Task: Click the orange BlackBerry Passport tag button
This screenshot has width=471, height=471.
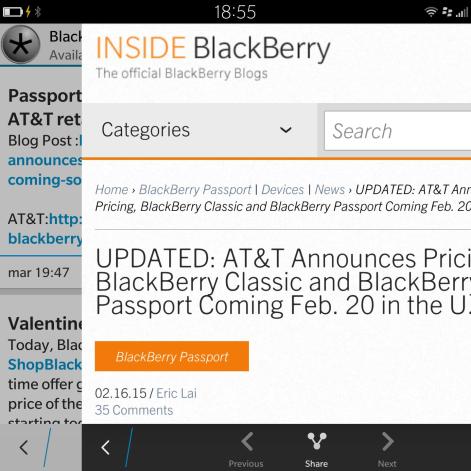Action: click(172, 356)
